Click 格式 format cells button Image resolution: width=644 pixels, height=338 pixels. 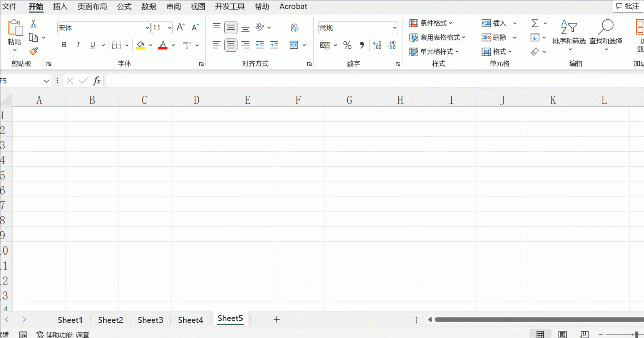tap(497, 51)
